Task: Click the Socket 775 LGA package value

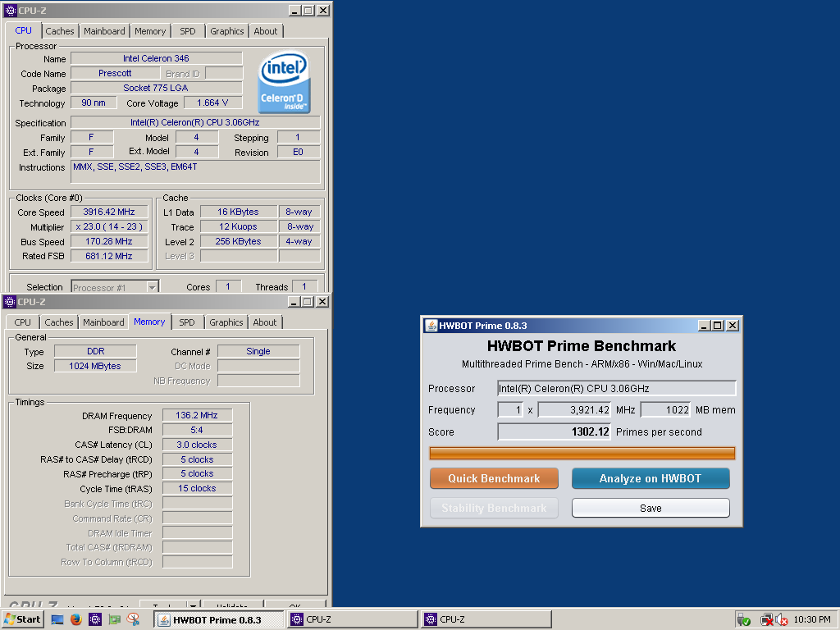Action: coord(157,88)
